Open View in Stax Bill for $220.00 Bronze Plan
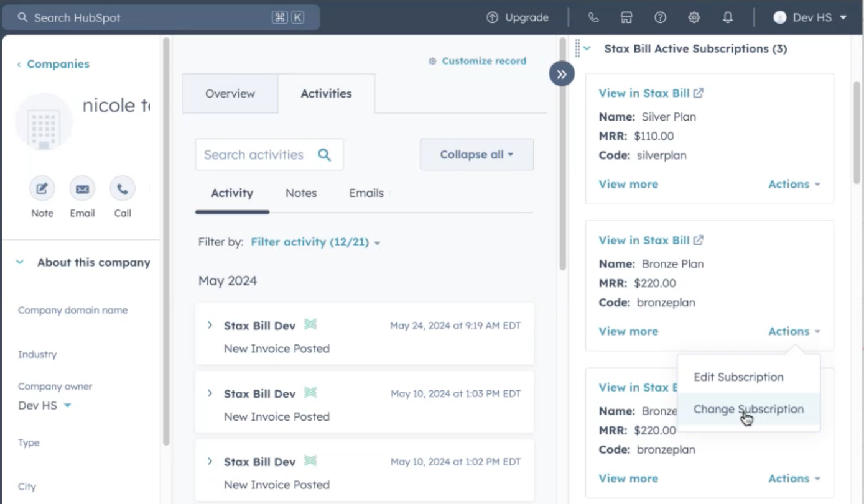 pos(651,241)
